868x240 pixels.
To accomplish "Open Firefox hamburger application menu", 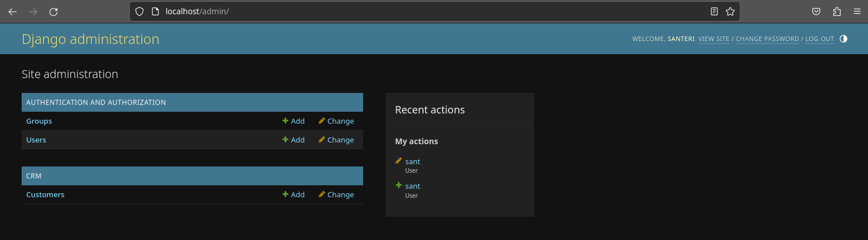I will pyautogui.click(x=857, y=11).
